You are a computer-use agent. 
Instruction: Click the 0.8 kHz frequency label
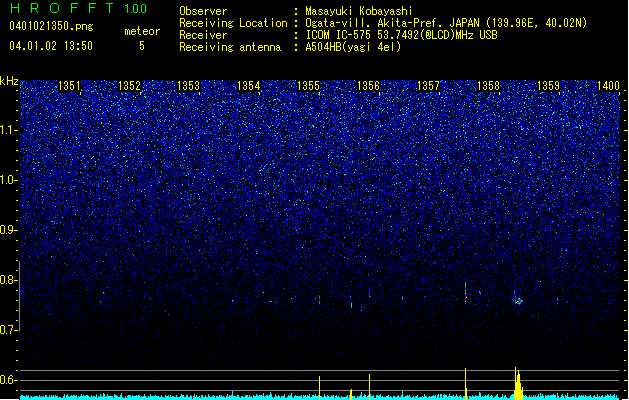click(x=9, y=280)
